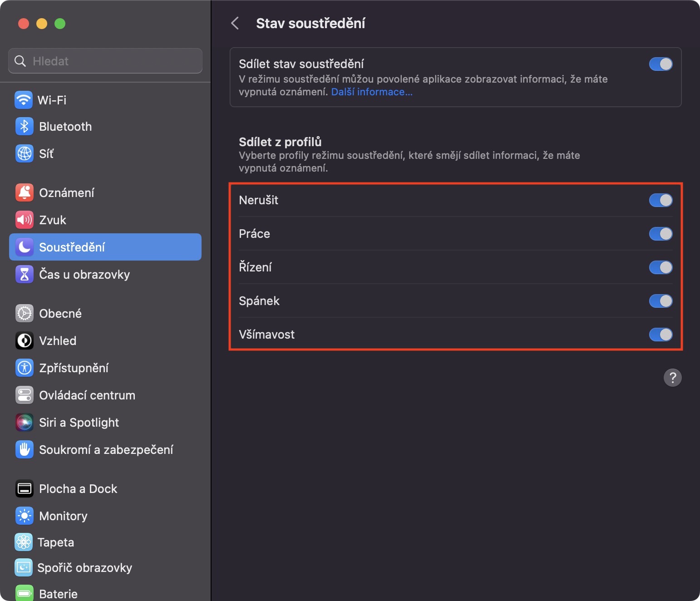Open Čas u obrazovky hourglass icon
Screen dimensions: 700x601
click(x=25, y=275)
